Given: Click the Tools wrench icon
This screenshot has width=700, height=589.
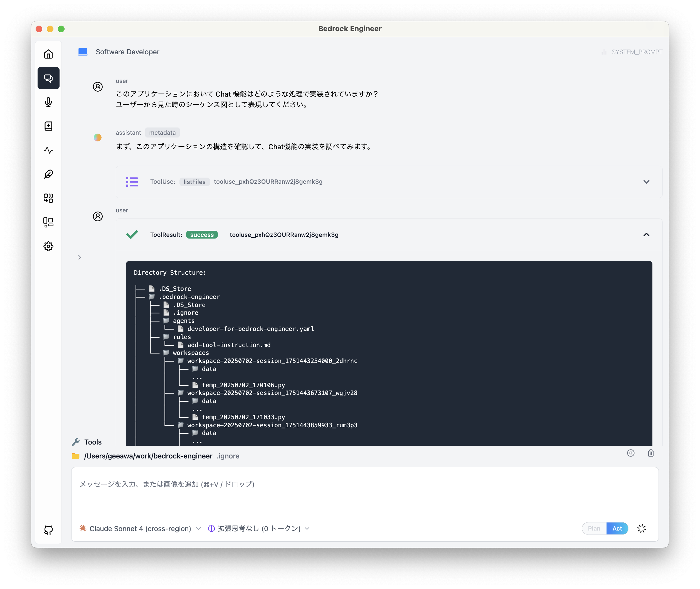Looking at the screenshot, I should [x=76, y=442].
